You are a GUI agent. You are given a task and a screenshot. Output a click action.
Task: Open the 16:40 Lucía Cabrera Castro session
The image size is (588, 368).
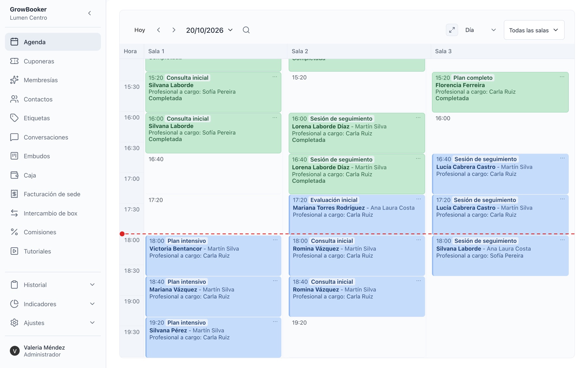coord(500,174)
